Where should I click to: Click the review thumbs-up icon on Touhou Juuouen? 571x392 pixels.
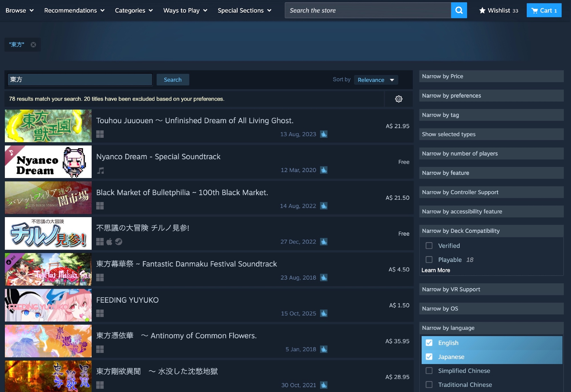324,134
